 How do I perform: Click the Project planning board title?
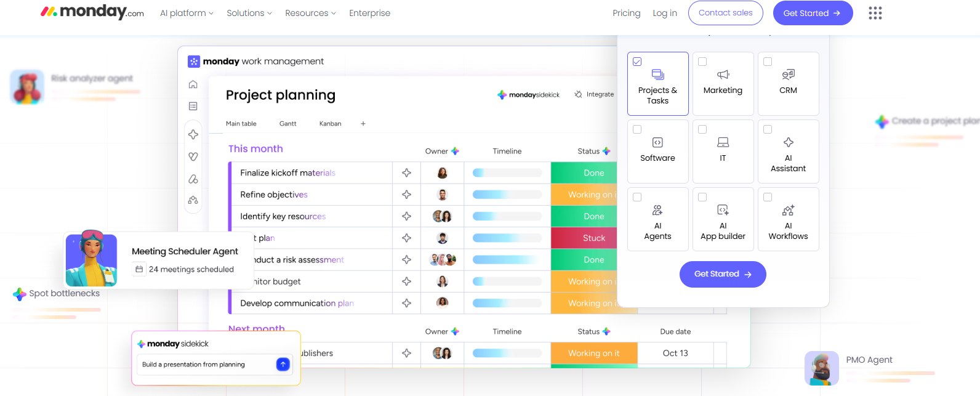point(281,95)
